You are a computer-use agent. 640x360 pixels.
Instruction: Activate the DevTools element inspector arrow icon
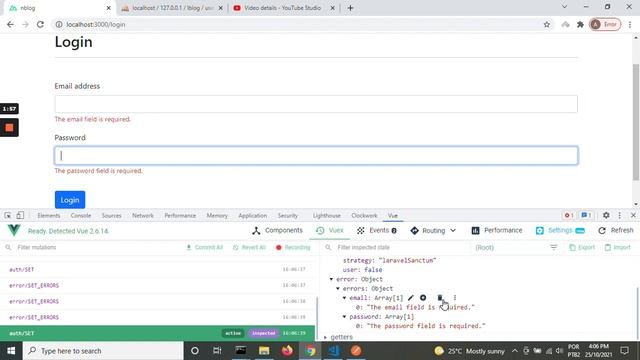point(8,215)
